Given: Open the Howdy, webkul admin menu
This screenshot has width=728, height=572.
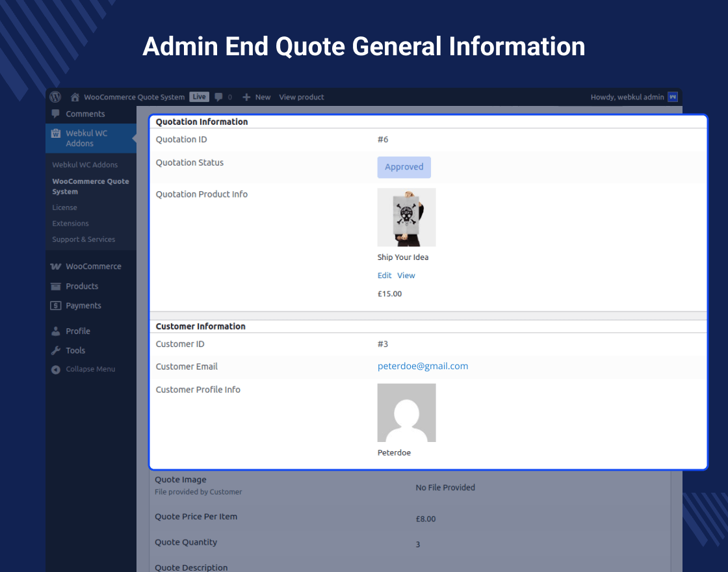Looking at the screenshot, I should [x=627, y=97].
